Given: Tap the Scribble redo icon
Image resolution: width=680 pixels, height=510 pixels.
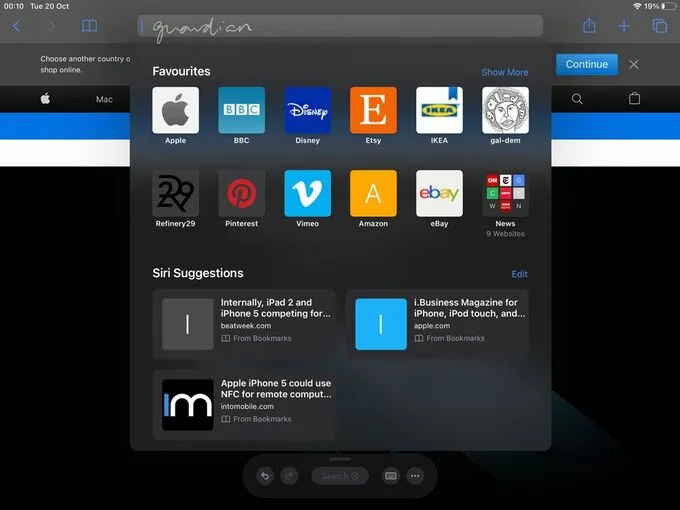Looking at the screenshot, I should 289,476.
